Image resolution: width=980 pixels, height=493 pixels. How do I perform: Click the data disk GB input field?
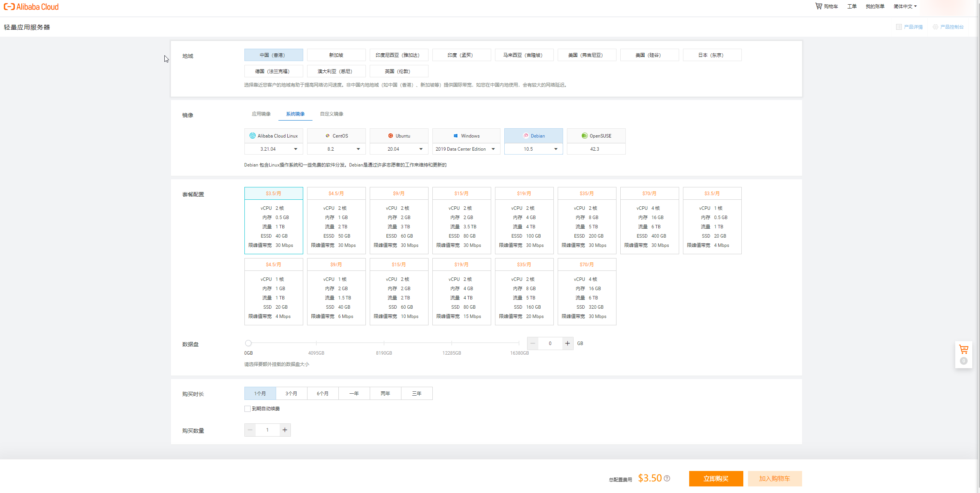click(x=550, y=343)
